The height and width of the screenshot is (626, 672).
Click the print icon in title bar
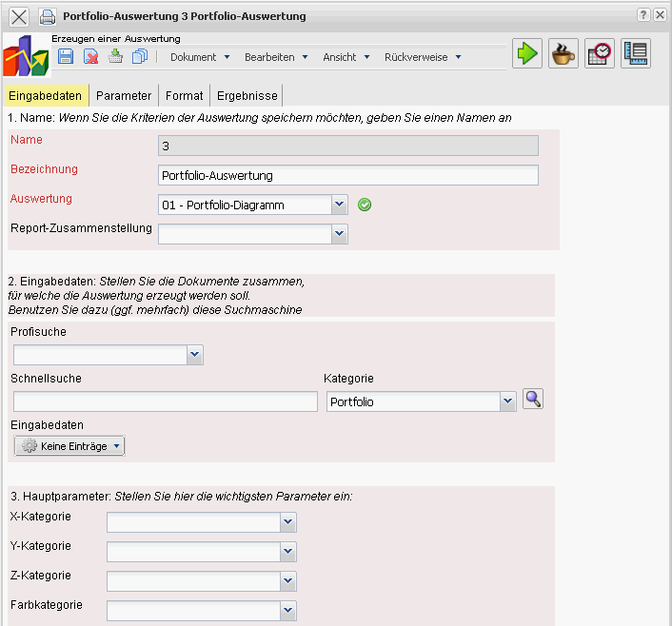coord(47,16)
